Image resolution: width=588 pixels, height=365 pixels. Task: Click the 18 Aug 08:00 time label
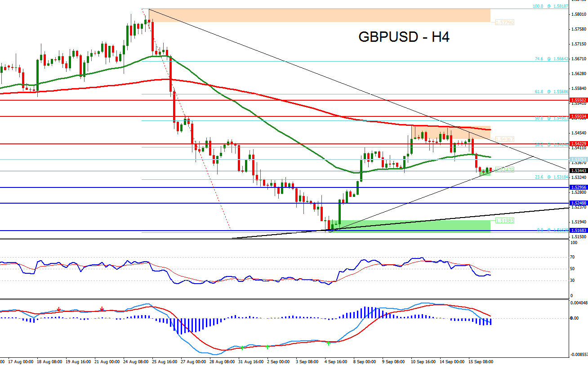pyautogui.click(x=49, y=361)
